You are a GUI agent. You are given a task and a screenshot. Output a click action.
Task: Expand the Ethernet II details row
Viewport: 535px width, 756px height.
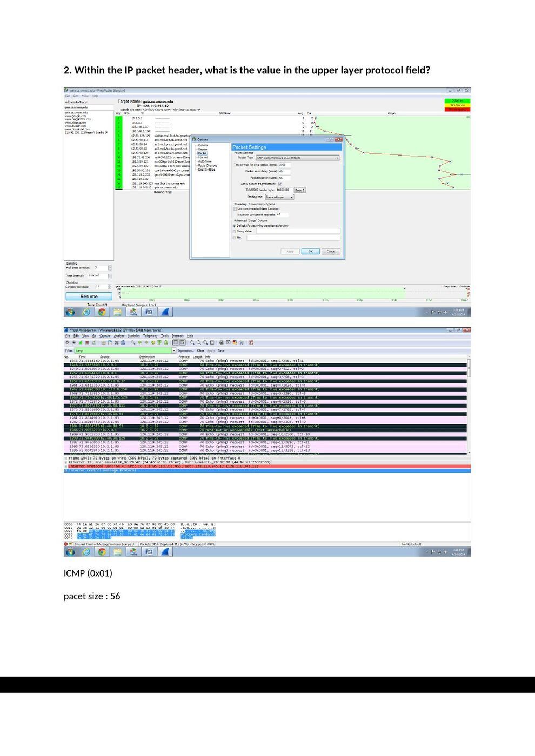click(66, 462)
